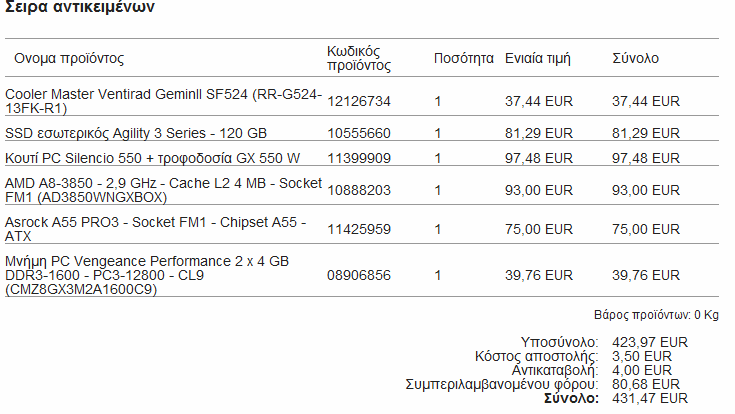The height and width of the screenshot is (414, 735).
Task: Click the grand total 431,47 EUR
Action: (x=649, y=398)
